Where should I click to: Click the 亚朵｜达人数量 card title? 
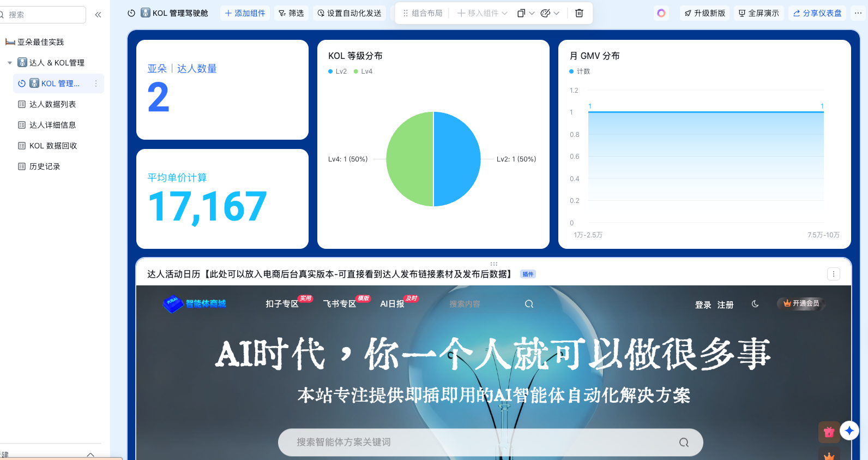tap(182, 69)
